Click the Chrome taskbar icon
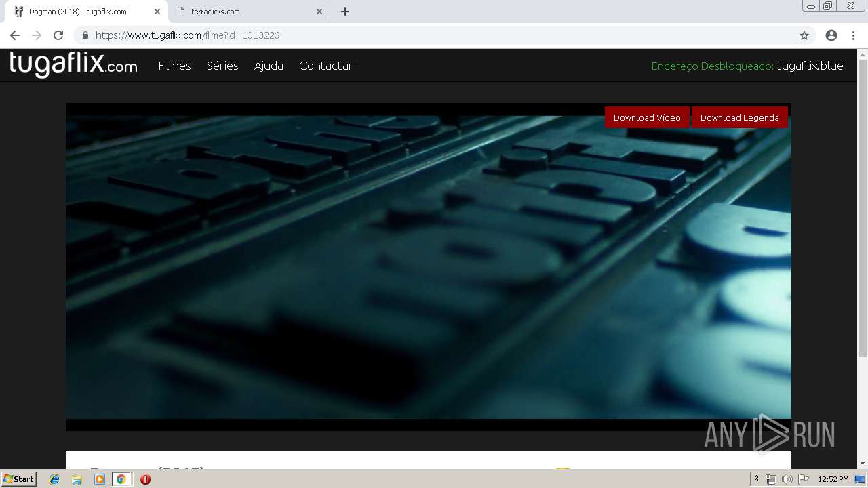The height and width of the screenshot is (488, 868). click(x=121, y=479)
